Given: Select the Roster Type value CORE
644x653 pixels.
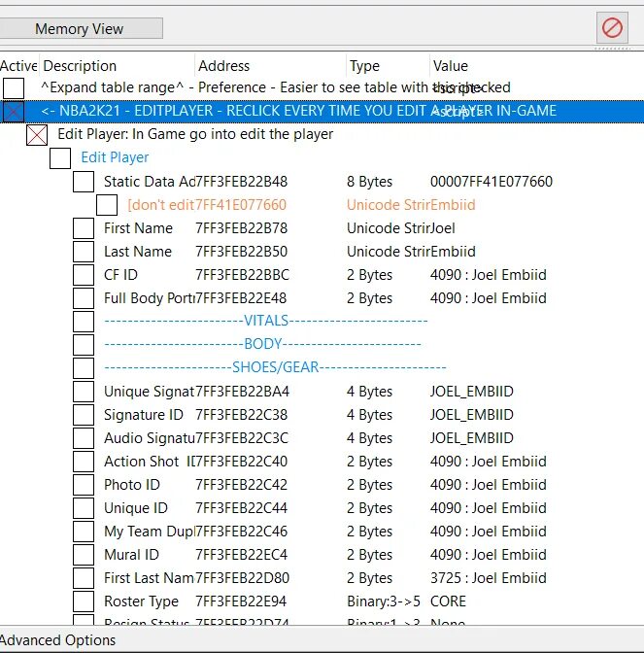Looking at the screenshot, I should [448, 601].
